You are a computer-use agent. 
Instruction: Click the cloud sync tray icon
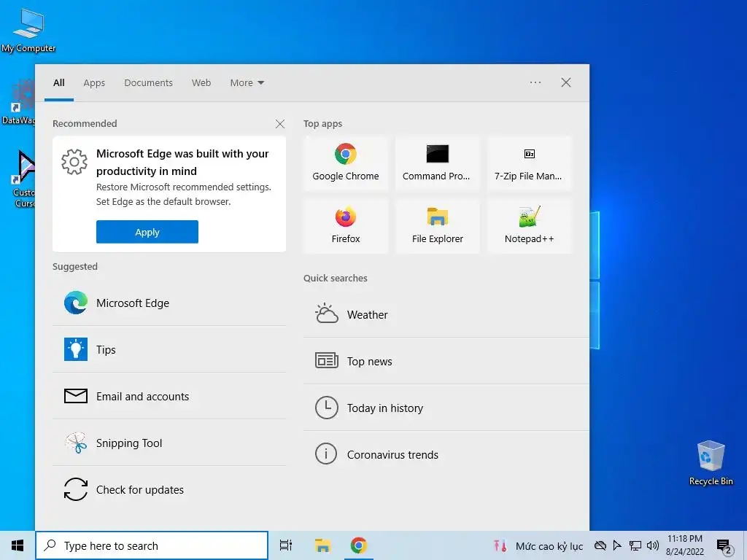(600, 545)
